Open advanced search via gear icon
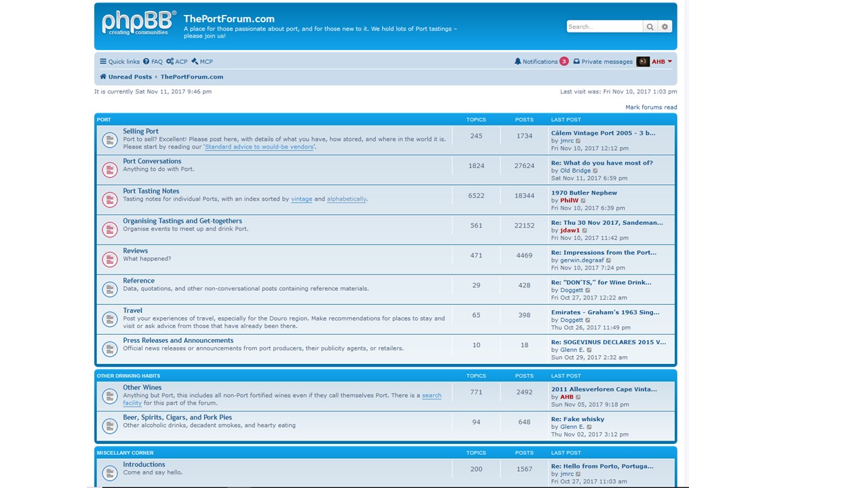868x488 pixels. coord(665,26)
